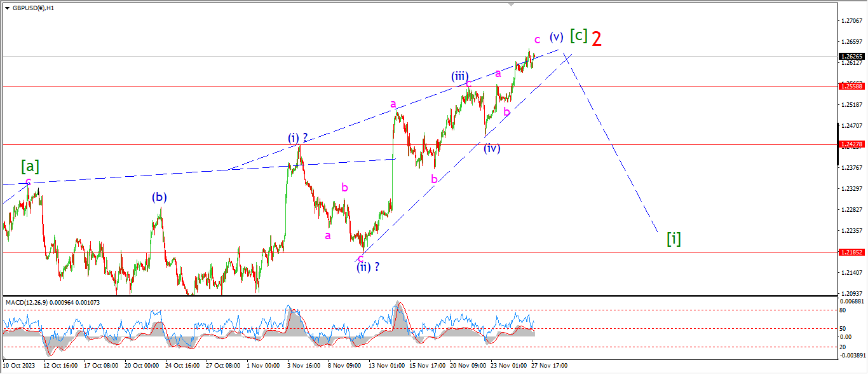Select the large red 2 wave label
The width and height of the screenshot is (868, 374).
[596, 39]
